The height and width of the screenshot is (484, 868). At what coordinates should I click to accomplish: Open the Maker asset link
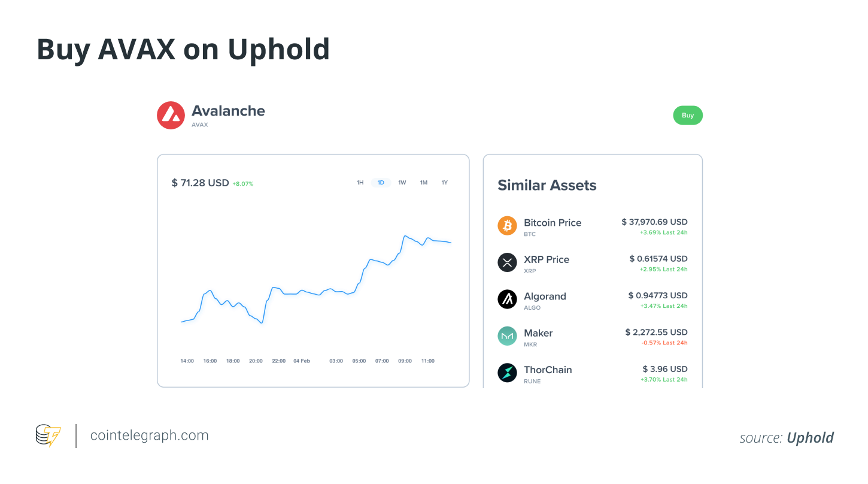tap(538, 333)
